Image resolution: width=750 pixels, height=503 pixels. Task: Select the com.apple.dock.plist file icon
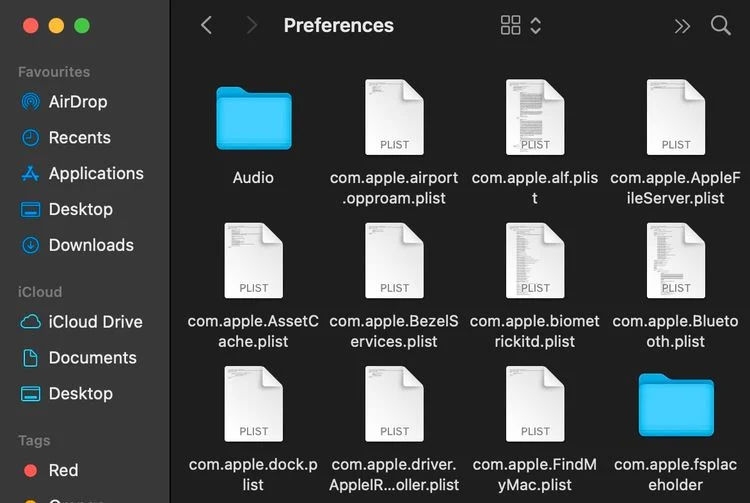253,404
